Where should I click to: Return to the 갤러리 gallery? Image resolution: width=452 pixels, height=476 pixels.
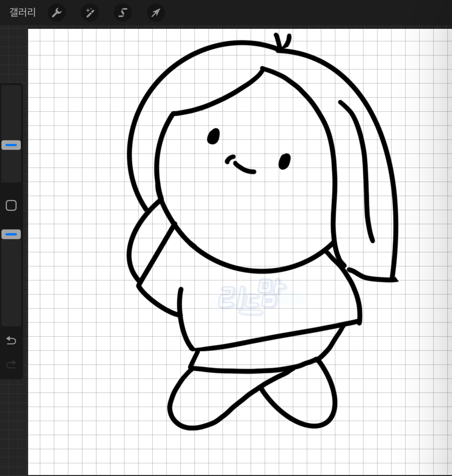tap(23, 13)
